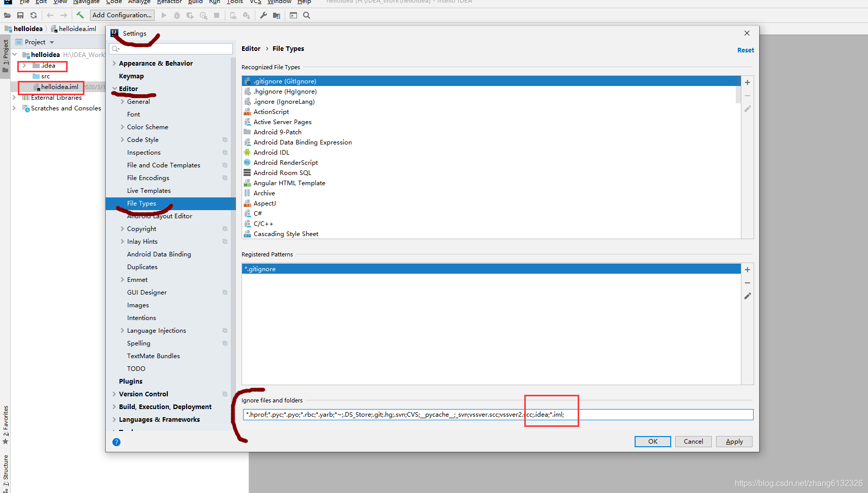Screen dimensions: 868x493
Task: Add a new registered pattern
Action: 747,270
